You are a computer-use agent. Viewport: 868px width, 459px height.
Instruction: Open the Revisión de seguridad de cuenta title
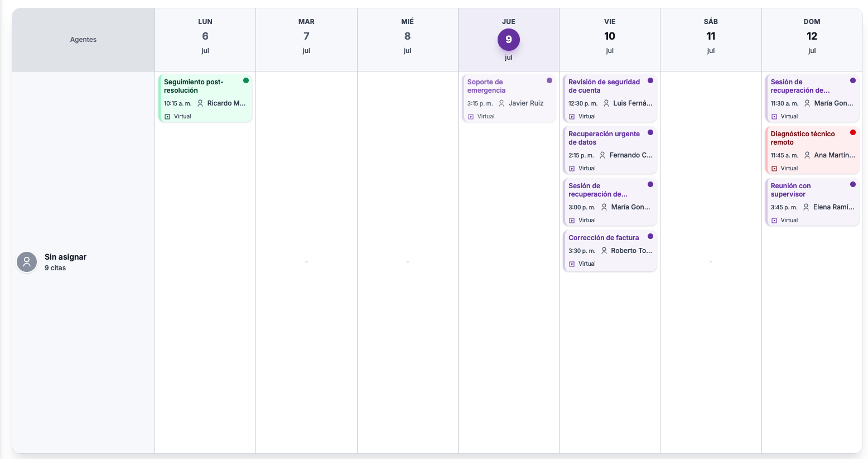pos(604,86)
